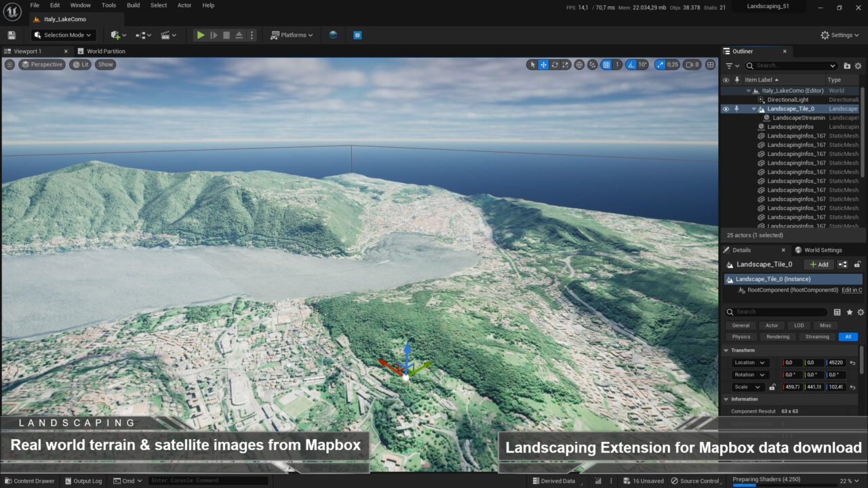The width and height of the screenshot is (868, 488).
Task: Click the camera speed value 8
Action: point(696,64)
